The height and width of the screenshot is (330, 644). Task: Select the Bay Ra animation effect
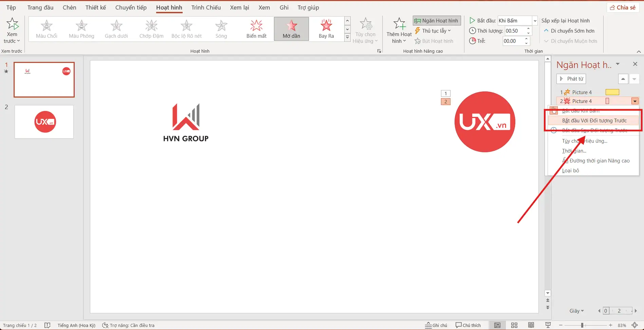coord(326,29)
